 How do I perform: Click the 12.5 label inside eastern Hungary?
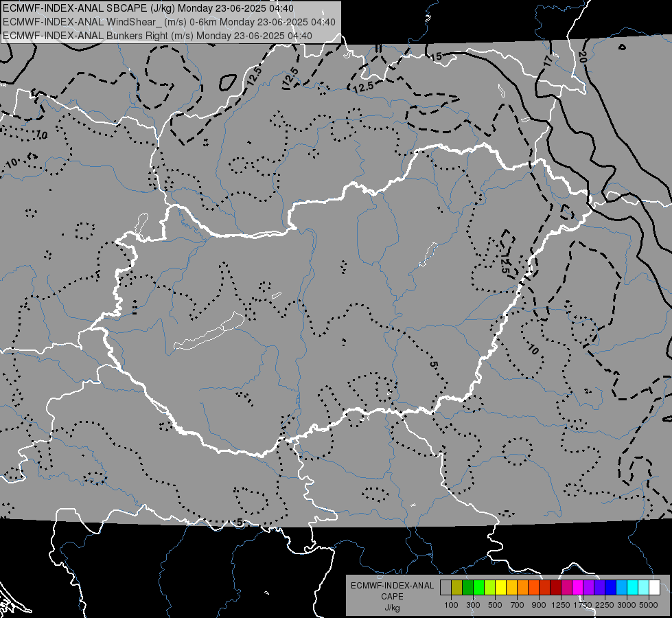pyautogui.click(x=505, y=262)
